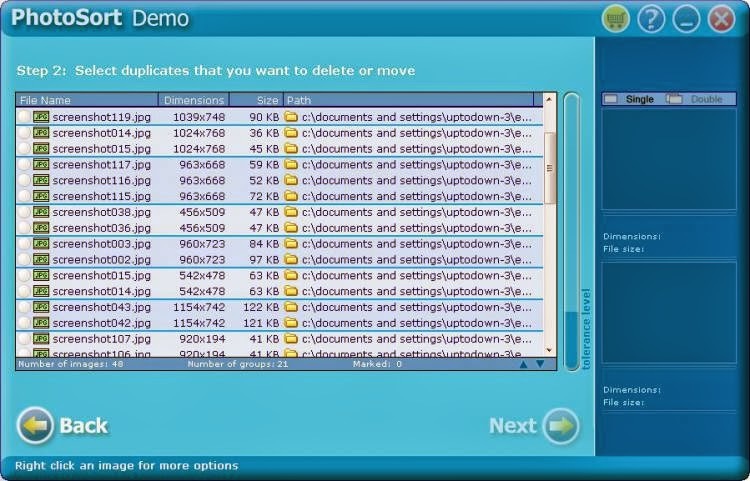750x481 pixels.
Task: Click JPG icon of screenshot107.jpg
Action: pyautogui.click(x=41, y=339)
